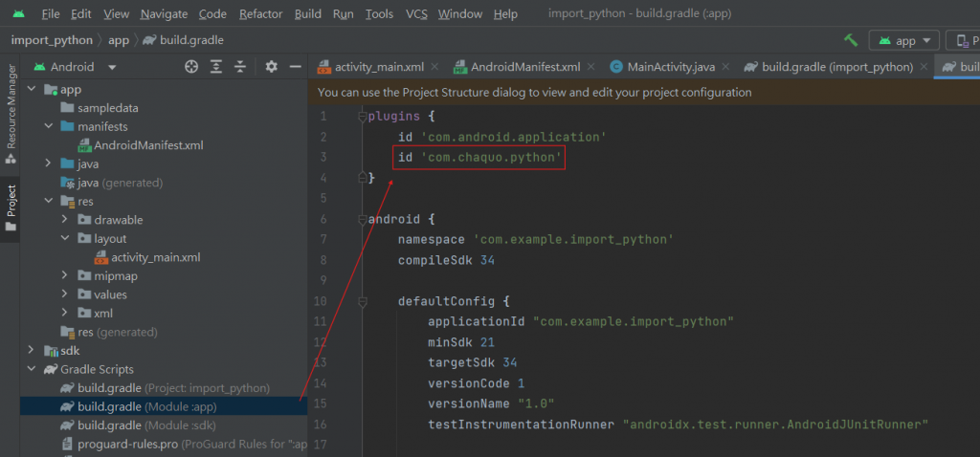Image resolution: width=980 pixels, height=457 pixels.
Task: Open the Tools menu
Action: click(x=379, y=13)
